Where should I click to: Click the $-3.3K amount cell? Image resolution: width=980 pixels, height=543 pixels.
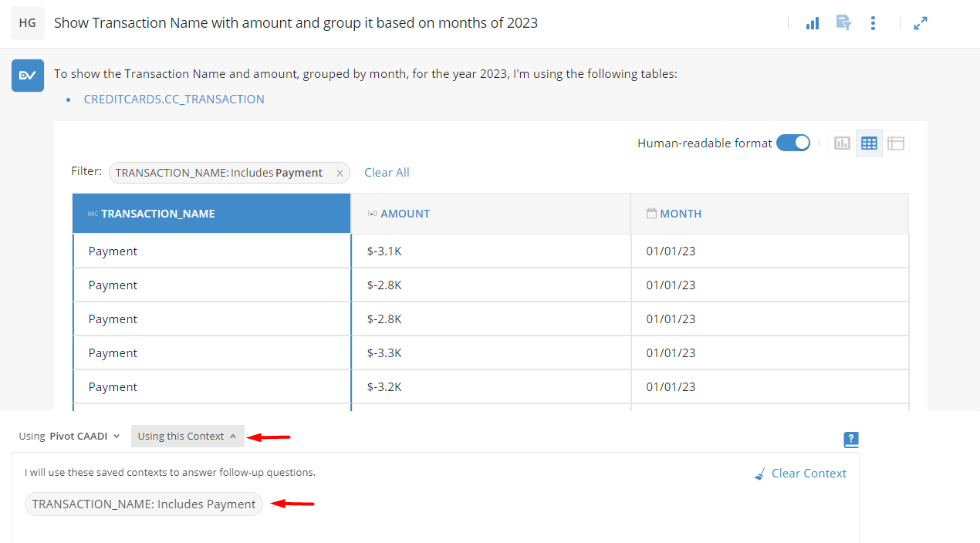[x=491, y=353]
